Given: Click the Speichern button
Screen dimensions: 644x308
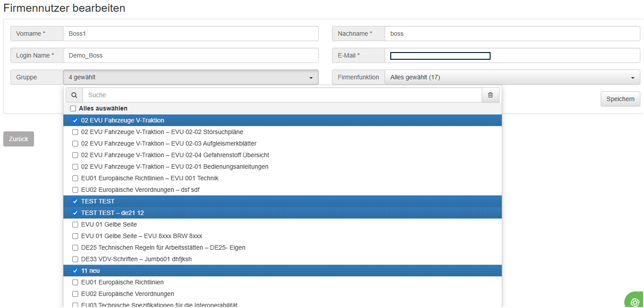Looking at the screenshot, I should [x=620, y=99].
